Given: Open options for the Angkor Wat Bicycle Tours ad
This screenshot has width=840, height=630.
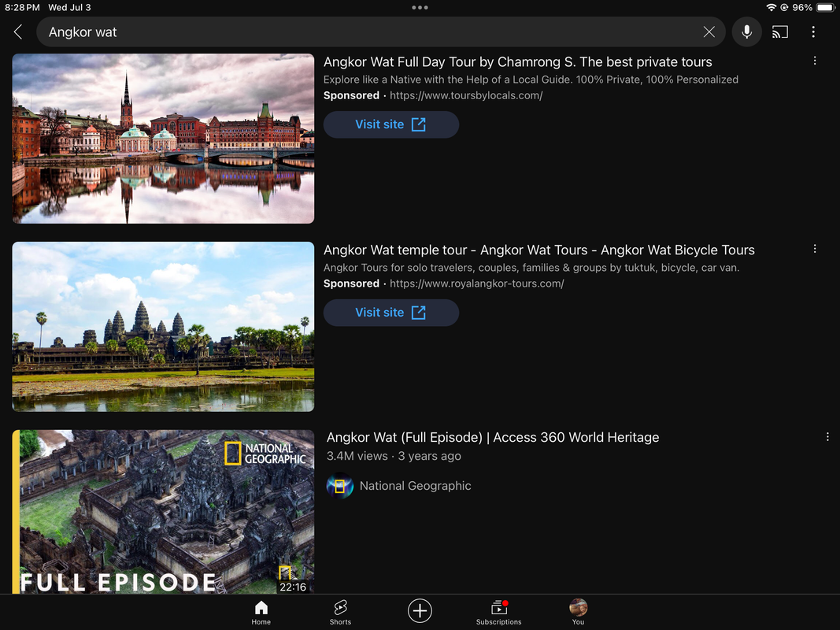Looking at the screenshot, I should coord(815,249).
